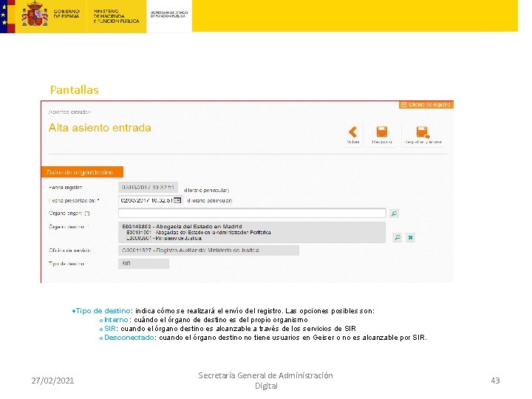This screenshot has width=532, height=399.
Task: Click the 'Tipo de destino' blue term
Action: [x=103, y=311]
